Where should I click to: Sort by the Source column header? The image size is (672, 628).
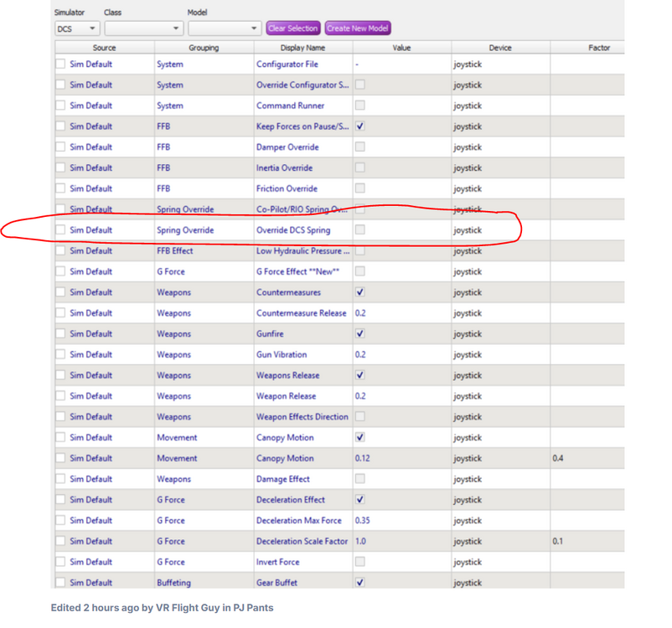coord(105,48)
